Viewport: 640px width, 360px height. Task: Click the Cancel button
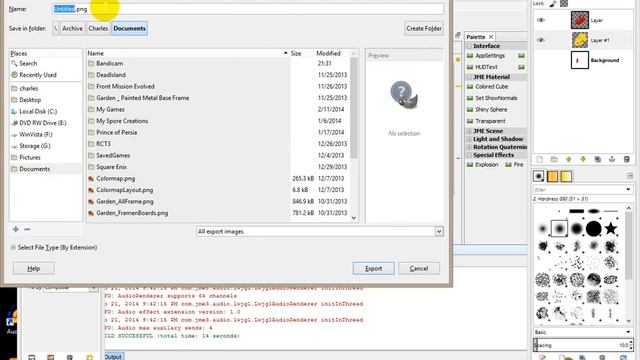(419, 269)
